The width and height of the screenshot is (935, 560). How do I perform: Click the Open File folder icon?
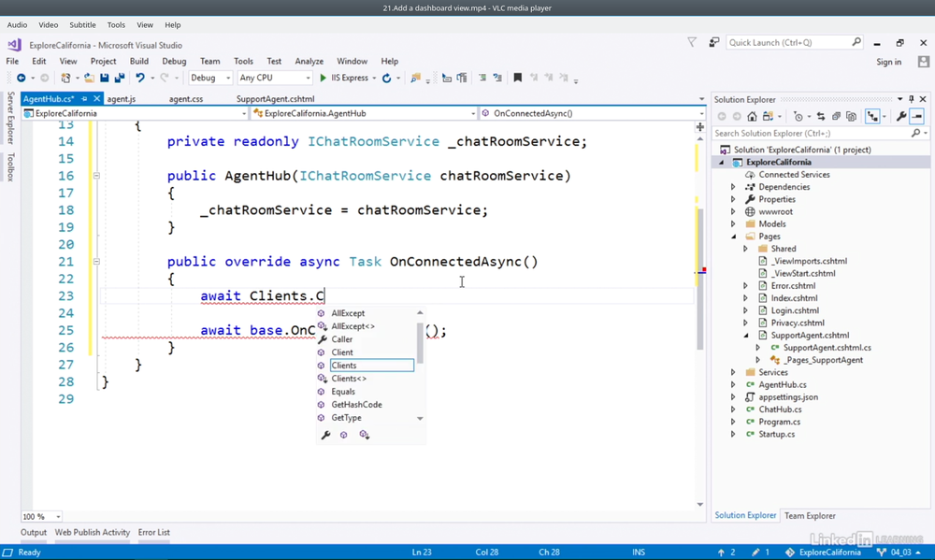89,79
